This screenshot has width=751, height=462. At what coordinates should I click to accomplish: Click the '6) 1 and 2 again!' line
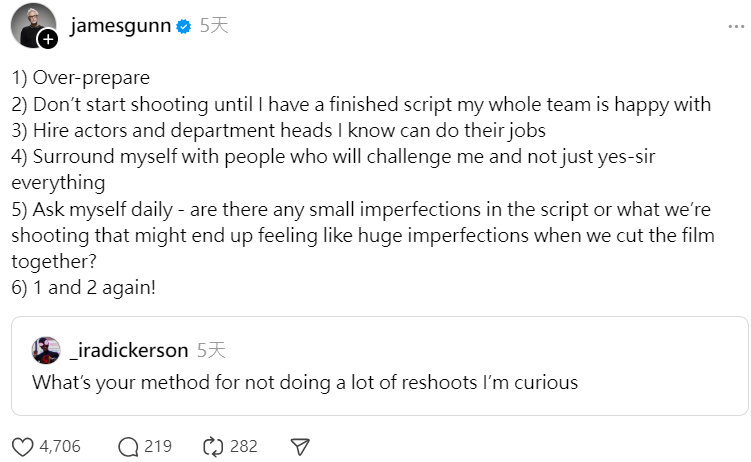[x=84, y=286]
